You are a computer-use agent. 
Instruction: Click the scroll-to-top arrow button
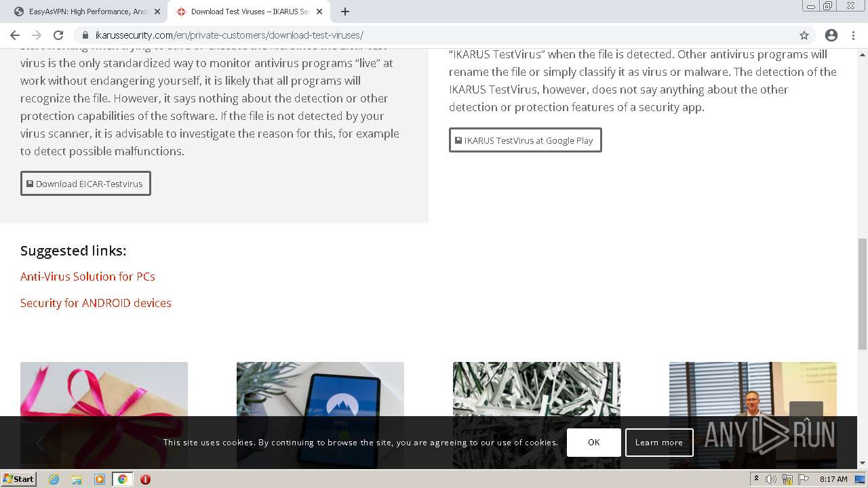tap(806, 419)
